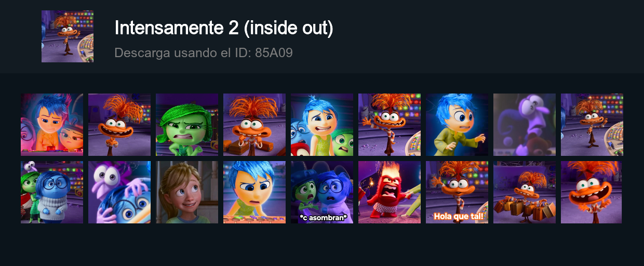Pick first-row second Anxiety smiling sticker

(119, 125)
